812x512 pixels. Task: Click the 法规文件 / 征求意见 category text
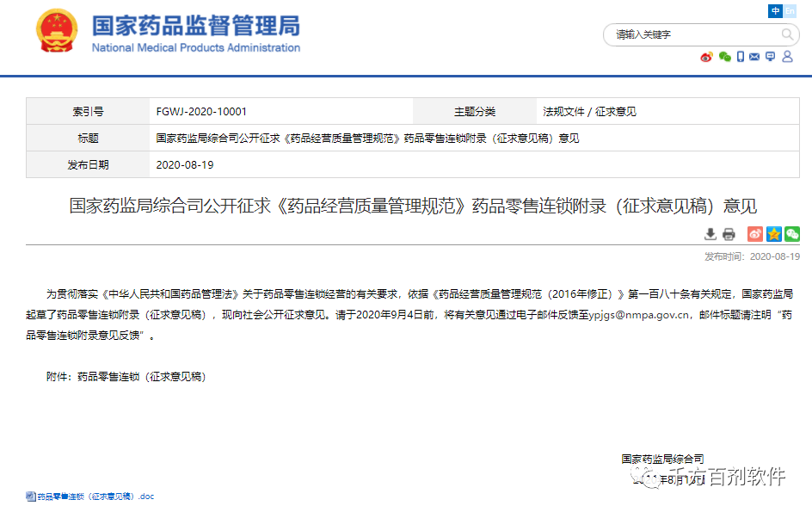[589, 111]
